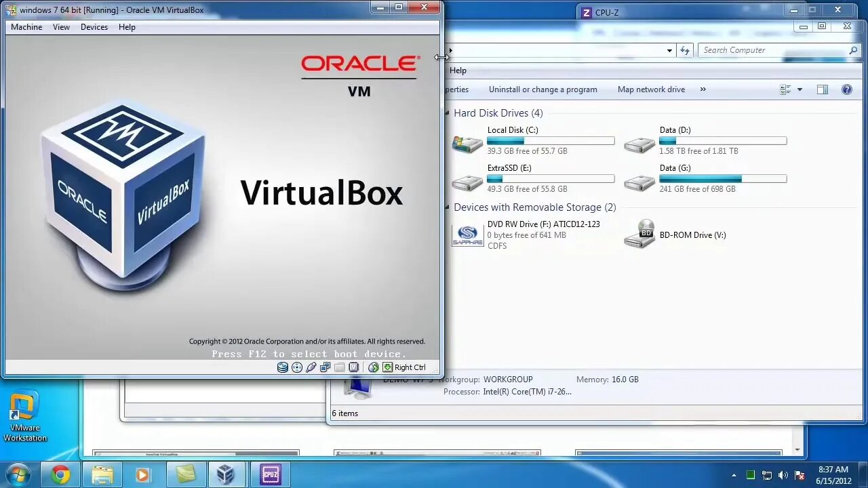
Task: Click the search magnifier icon
Action: coord(853,50)
